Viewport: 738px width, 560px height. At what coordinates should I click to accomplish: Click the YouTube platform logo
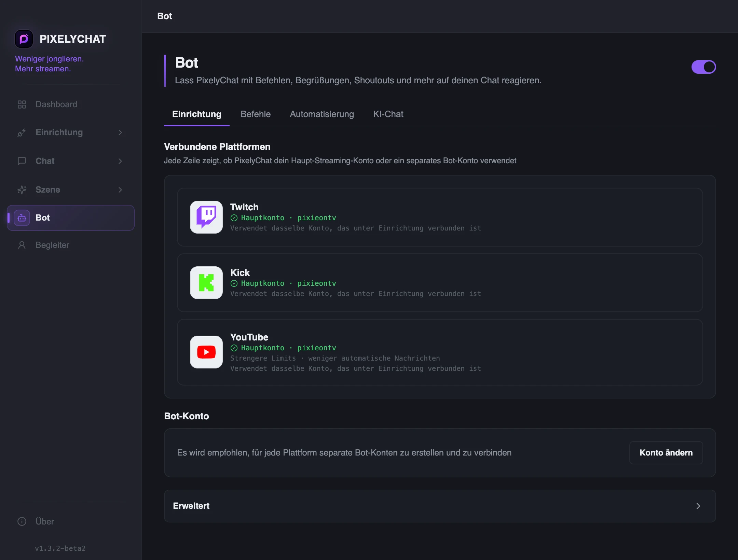coord(206,352)
